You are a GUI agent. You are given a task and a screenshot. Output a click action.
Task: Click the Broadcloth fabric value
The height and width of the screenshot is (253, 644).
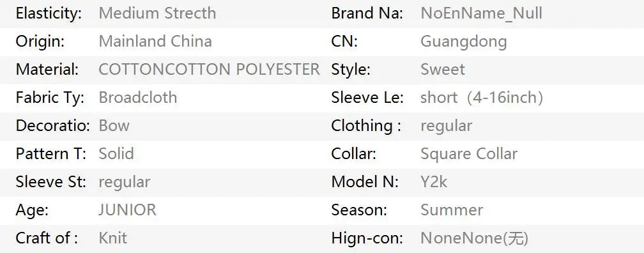[x=138, y=98]
